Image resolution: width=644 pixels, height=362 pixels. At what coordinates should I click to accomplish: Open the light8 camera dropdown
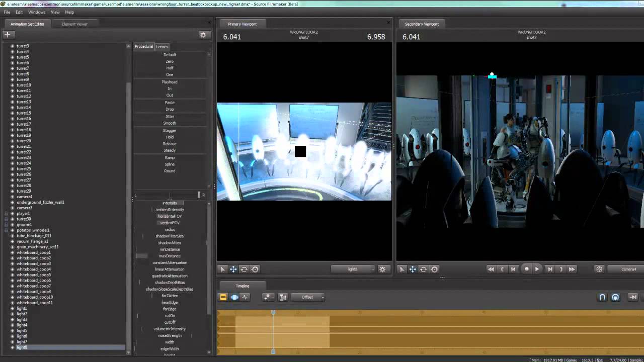coord(353,269)
